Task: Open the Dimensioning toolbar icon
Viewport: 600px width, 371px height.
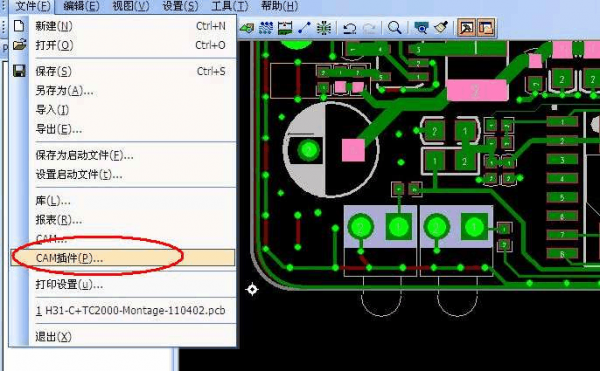Action: tap(285, 28)
